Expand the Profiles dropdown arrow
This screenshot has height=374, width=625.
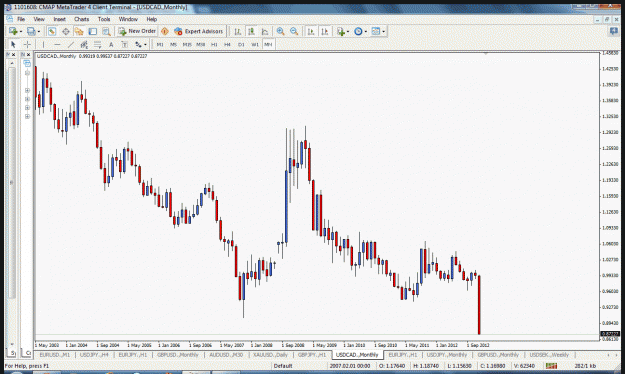pyautogui.click(x=38, y=31)
